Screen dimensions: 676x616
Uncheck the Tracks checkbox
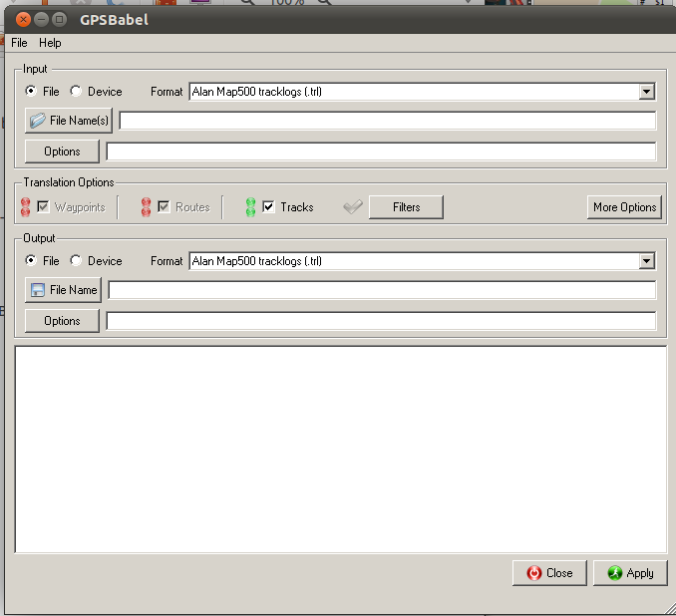[268, 207]
